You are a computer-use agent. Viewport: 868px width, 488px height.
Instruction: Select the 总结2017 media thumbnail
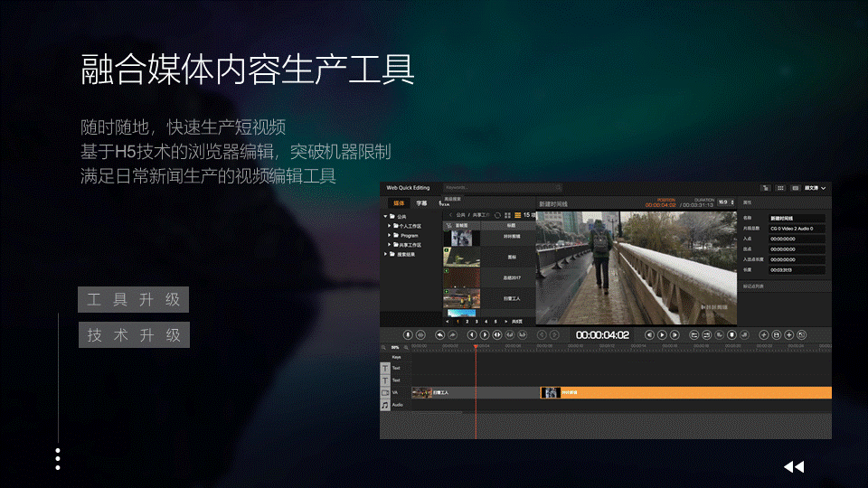[461, 277]
